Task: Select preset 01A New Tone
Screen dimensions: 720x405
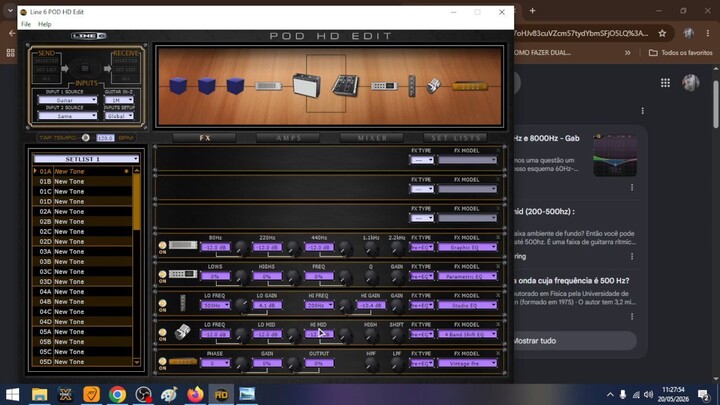Action: coord(83,171)
